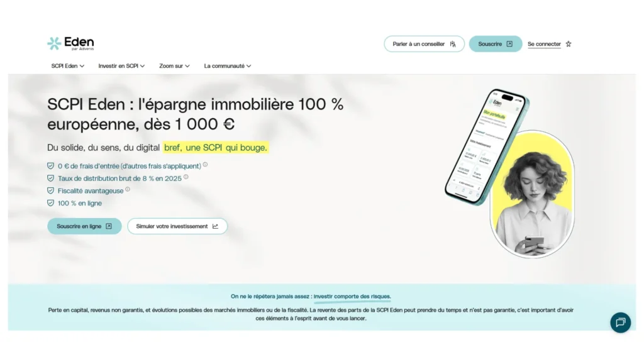Click 'Taux de distribution brut de 8 % en 2025'
This screenshot has height=362, width=644.
(x=119, y=178)
